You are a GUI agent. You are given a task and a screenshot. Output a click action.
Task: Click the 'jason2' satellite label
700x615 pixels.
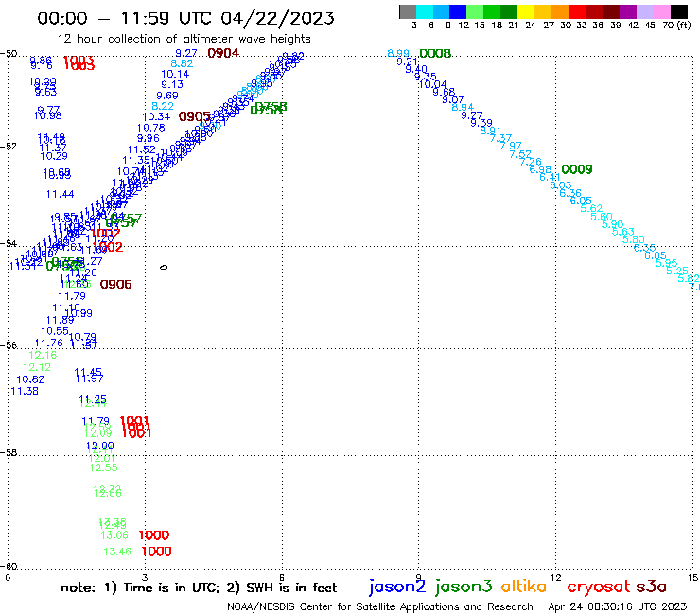397,587
